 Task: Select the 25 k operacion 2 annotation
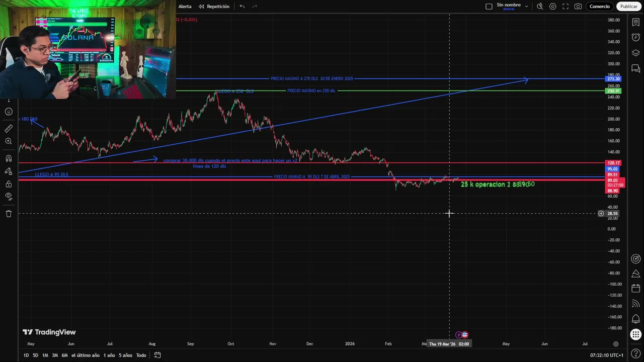(498, 185)
